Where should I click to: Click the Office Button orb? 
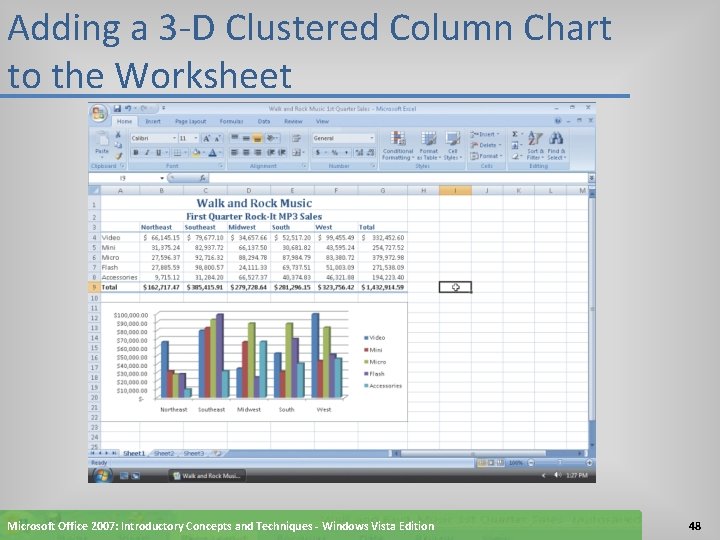[99, 113]
